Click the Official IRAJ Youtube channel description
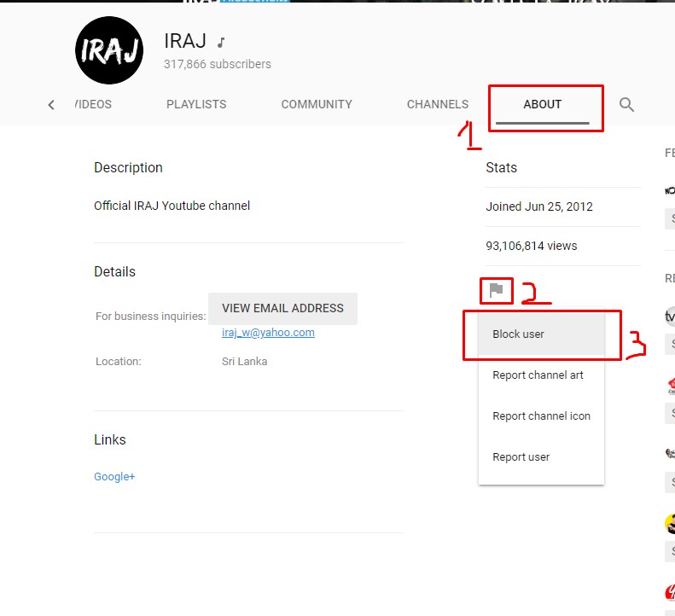The image size is (675, 616). coord(172,206)
